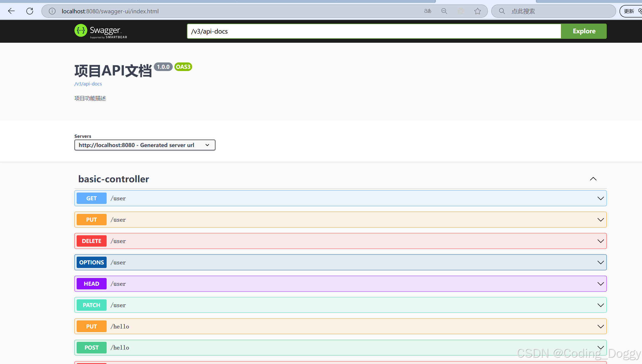This screenshot has height=364, width=642.
Task: Click the site info icon in address bar
Action: click(x=52, y=11)
